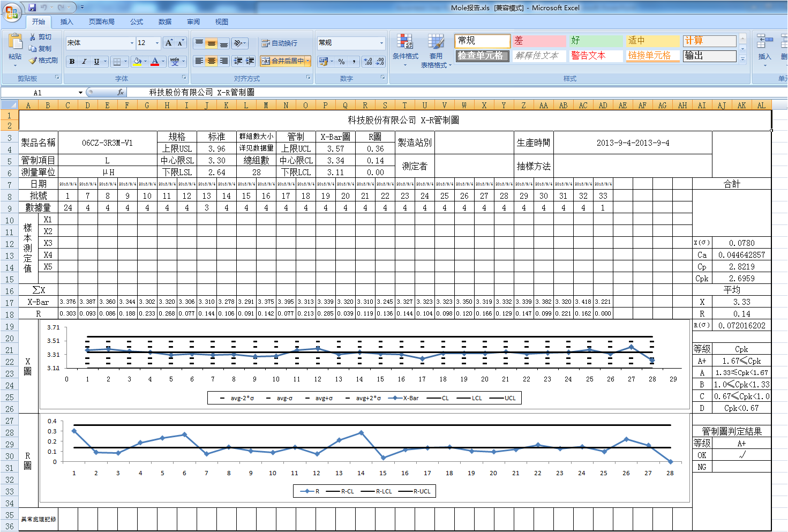
Task: Click Copy (复制) button
Action: tap(41, 49)
